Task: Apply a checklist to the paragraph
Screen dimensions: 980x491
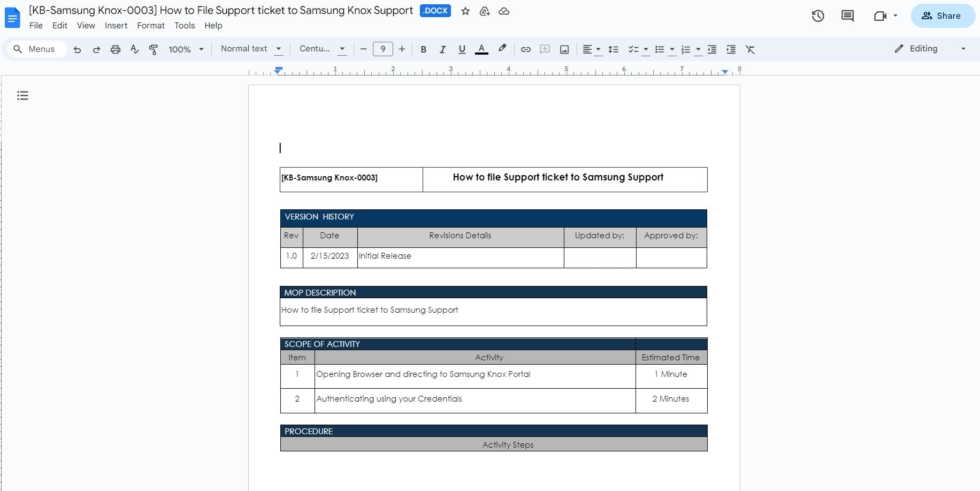Action: point(633,49)
